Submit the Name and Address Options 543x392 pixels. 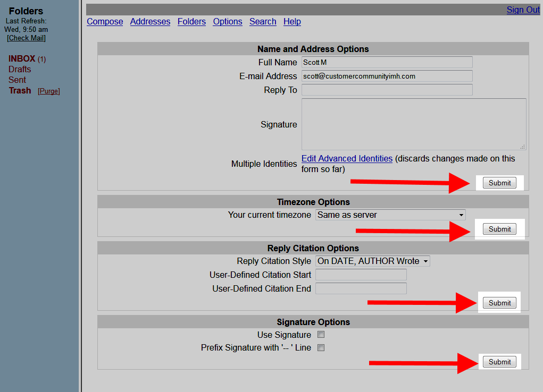point(499,183)
